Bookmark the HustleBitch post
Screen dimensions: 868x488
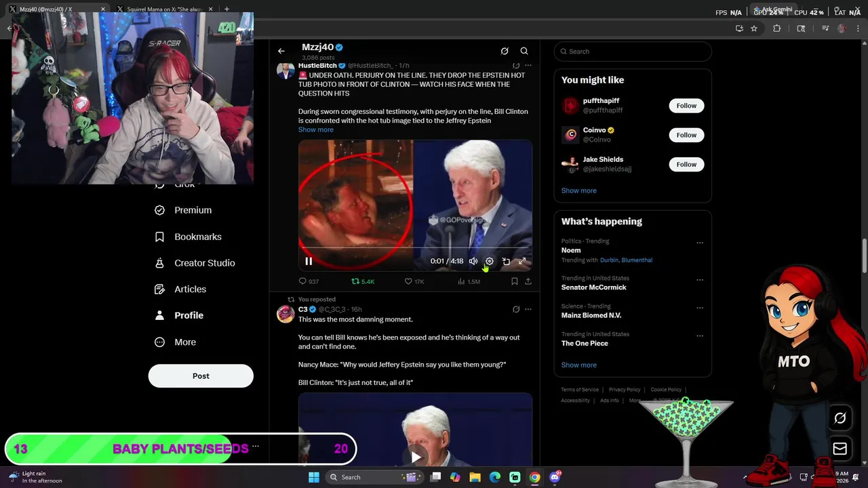point(515,281)
